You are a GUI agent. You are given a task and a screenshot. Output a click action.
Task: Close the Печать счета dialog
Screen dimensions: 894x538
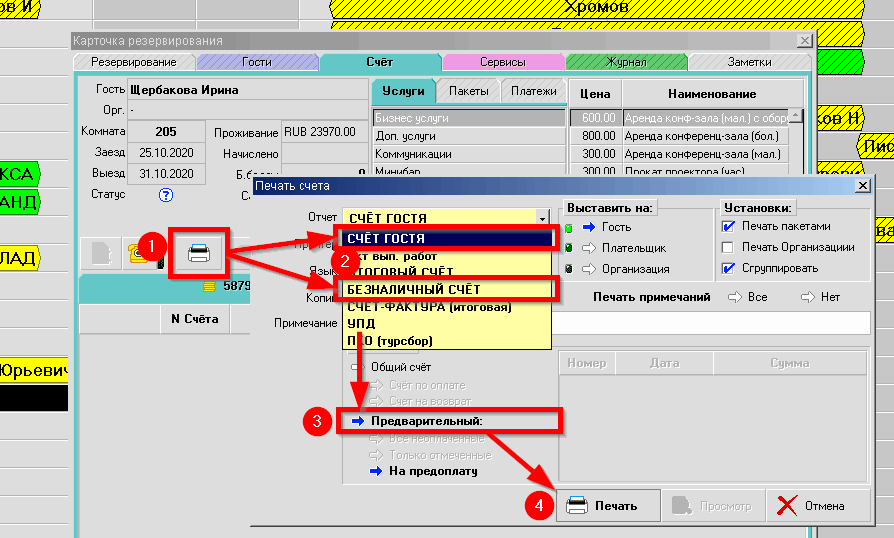863,186
